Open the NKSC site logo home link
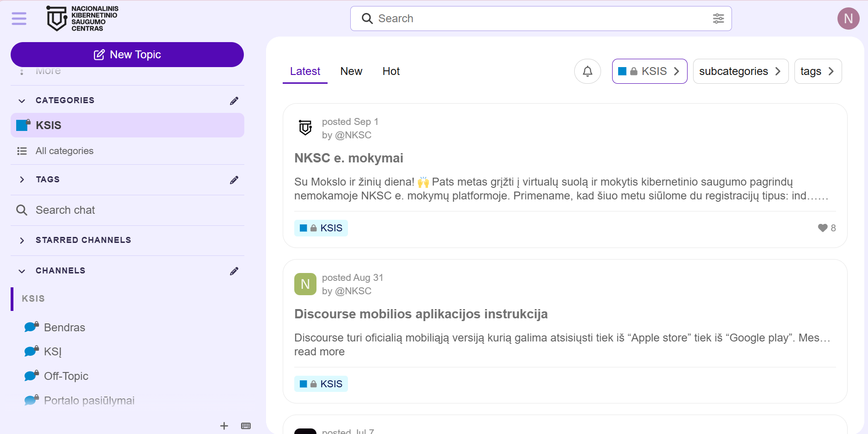868x434 pixels. 82,19
